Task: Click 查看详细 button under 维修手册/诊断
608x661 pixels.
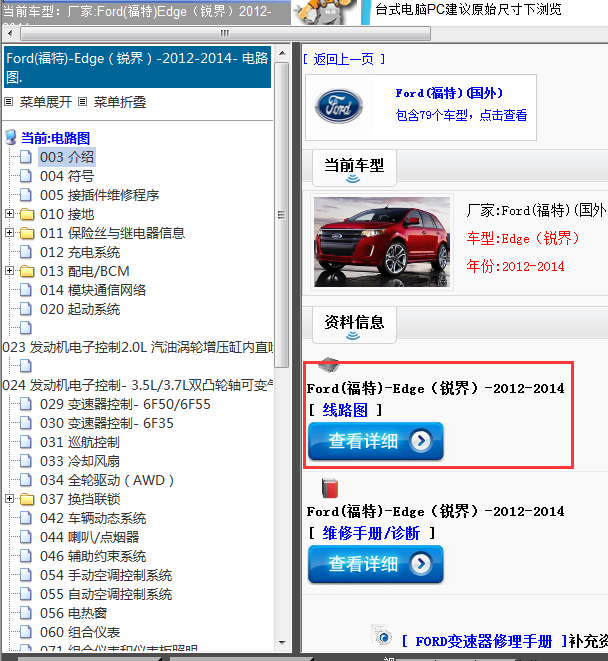Action: [x=376, y=564]
